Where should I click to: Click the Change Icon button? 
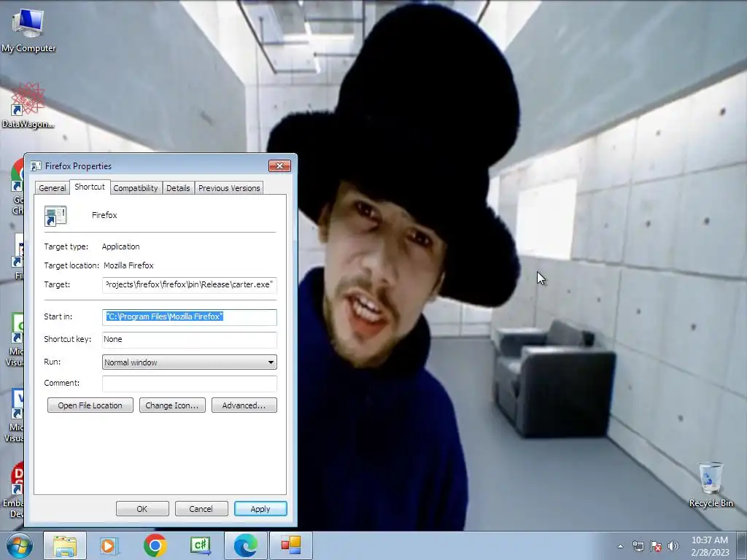click(x=172, y=405)
